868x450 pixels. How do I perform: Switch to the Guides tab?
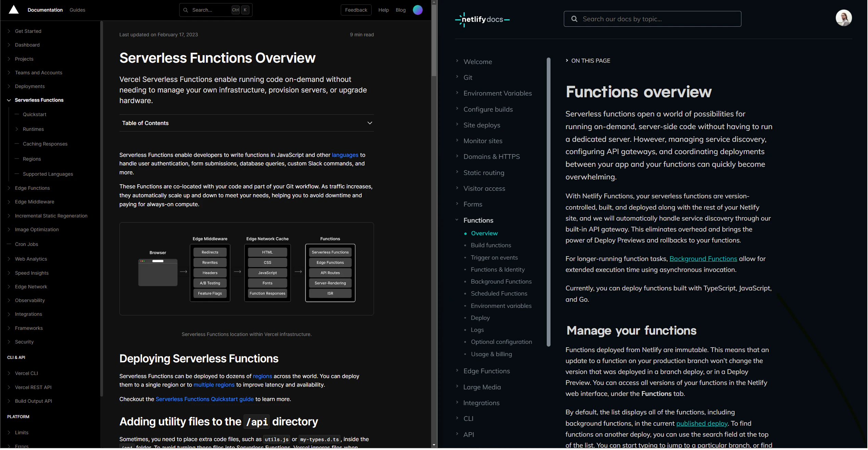click(77, 10)
